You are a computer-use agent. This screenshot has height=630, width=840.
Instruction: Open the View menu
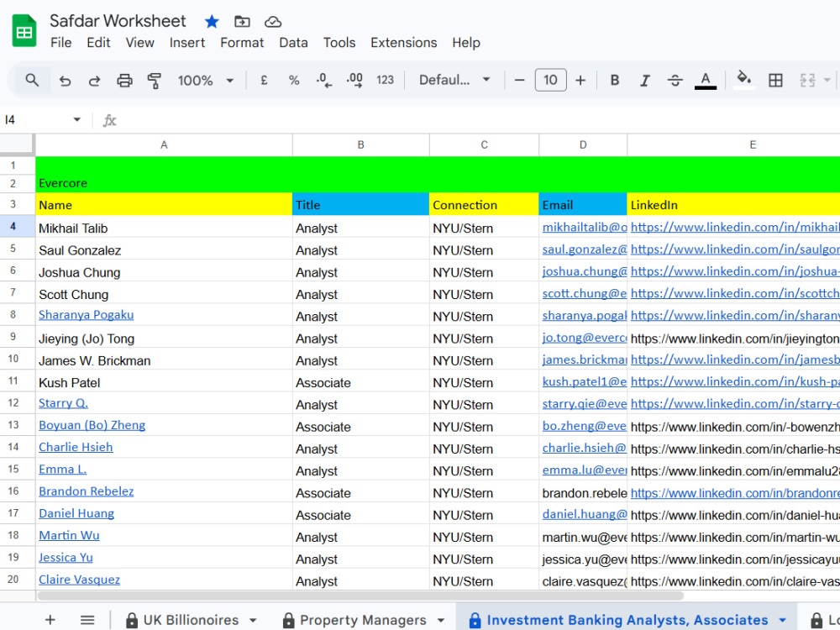coord(139,43)
